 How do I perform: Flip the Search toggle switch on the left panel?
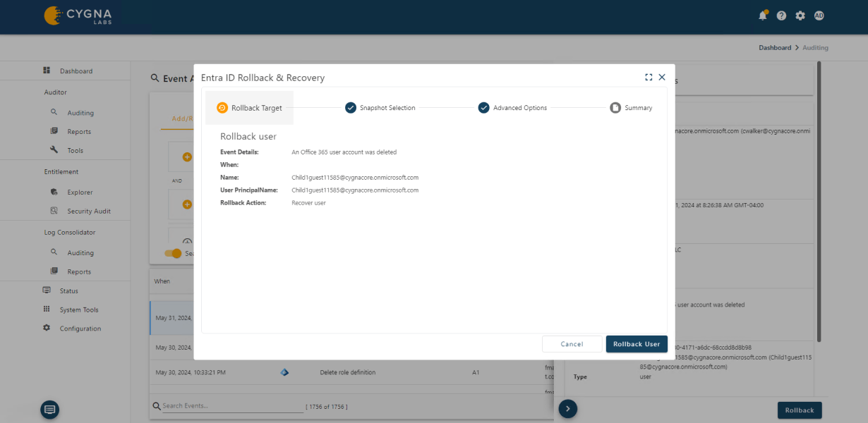(173, 253)
